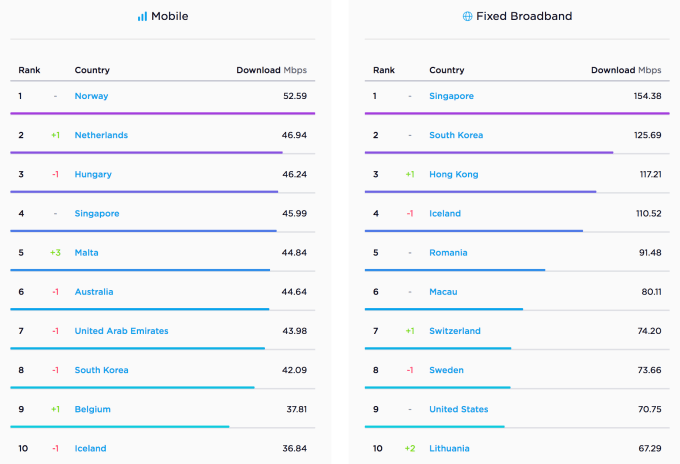Open the Hong Kong country link
Image resolution: width=680 pixels, height=464 pixels.
click(453, 174)
